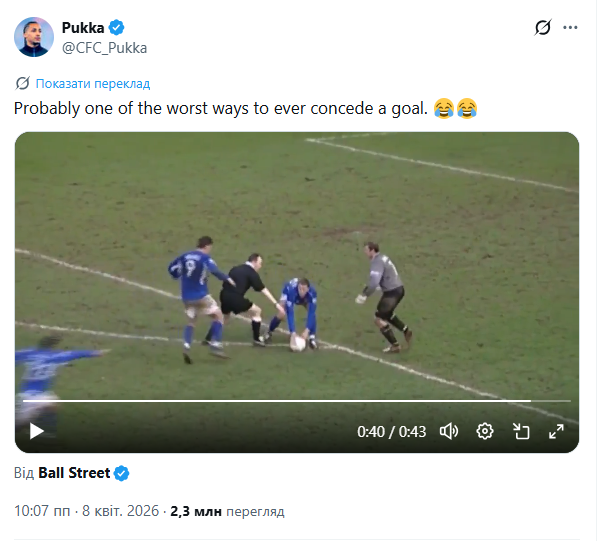Screen dimensions: 604x541
Task: Click Ball Street's verified badge
Action: click(122, 473)
